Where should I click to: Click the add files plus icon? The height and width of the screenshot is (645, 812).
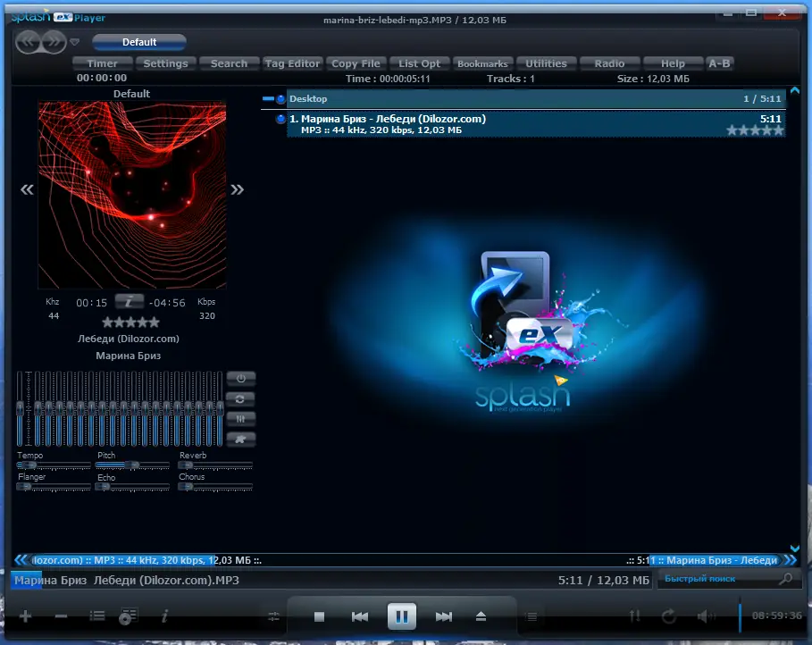pos(24,616)
